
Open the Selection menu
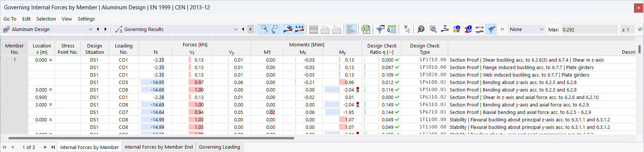coord(46,19)
